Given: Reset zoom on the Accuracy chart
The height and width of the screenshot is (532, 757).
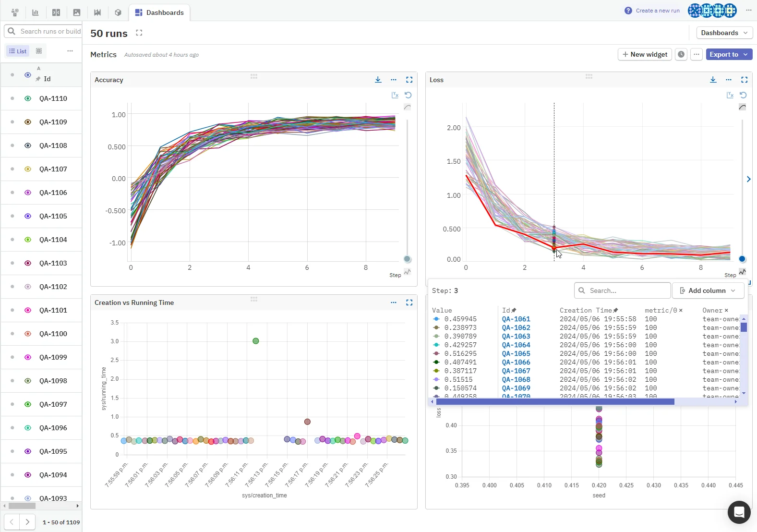Looking at the screenshot, I should pos(408,95).
